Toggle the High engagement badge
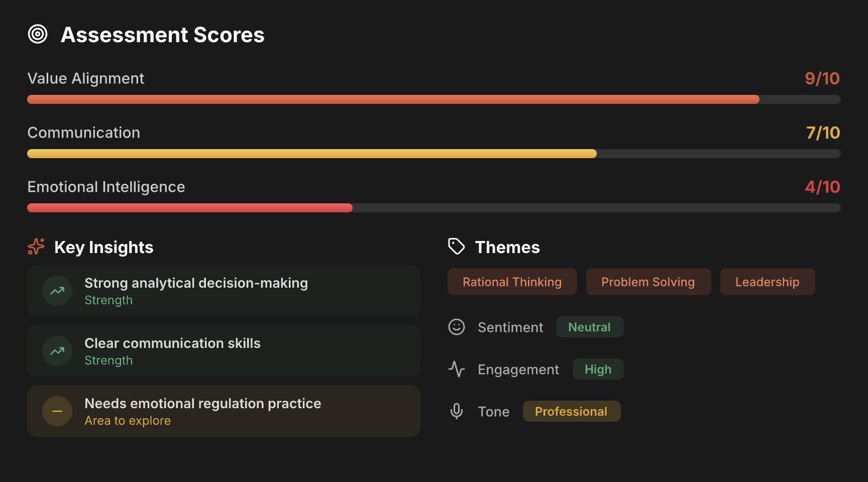This screenshot has height=482, width=868. click(x=598, y=369)
